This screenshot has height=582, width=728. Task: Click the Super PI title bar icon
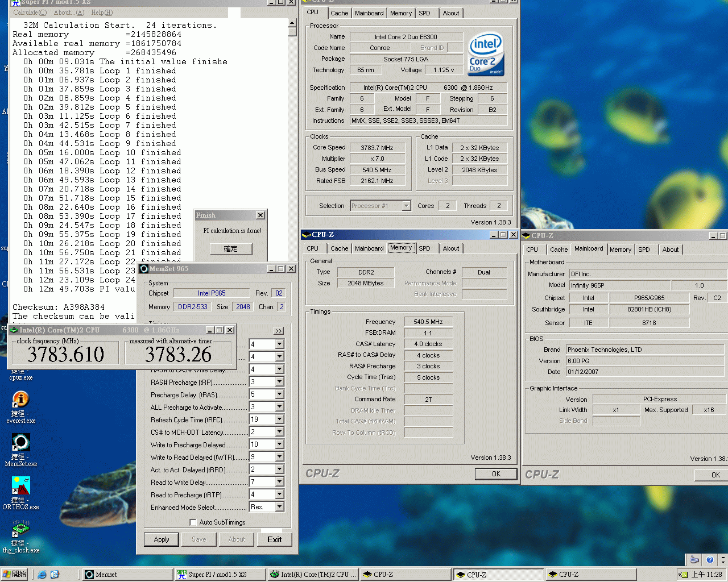15,2
